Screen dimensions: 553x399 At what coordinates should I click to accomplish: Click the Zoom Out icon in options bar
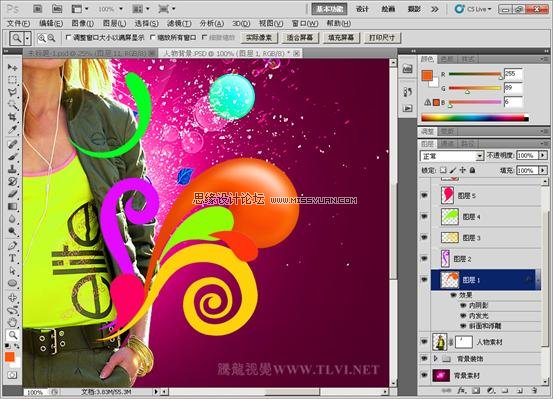[x=51, y=38]
